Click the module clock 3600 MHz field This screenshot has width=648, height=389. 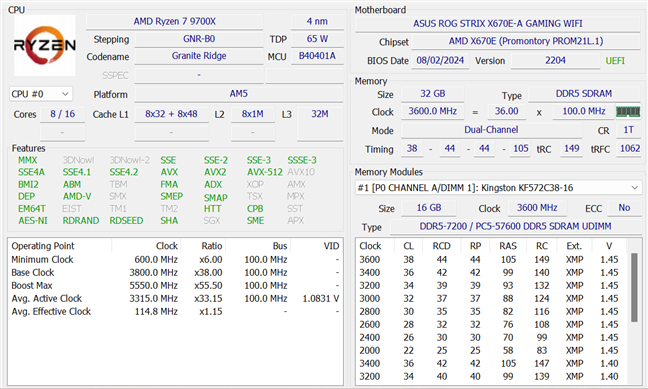[x=537, y=208]
